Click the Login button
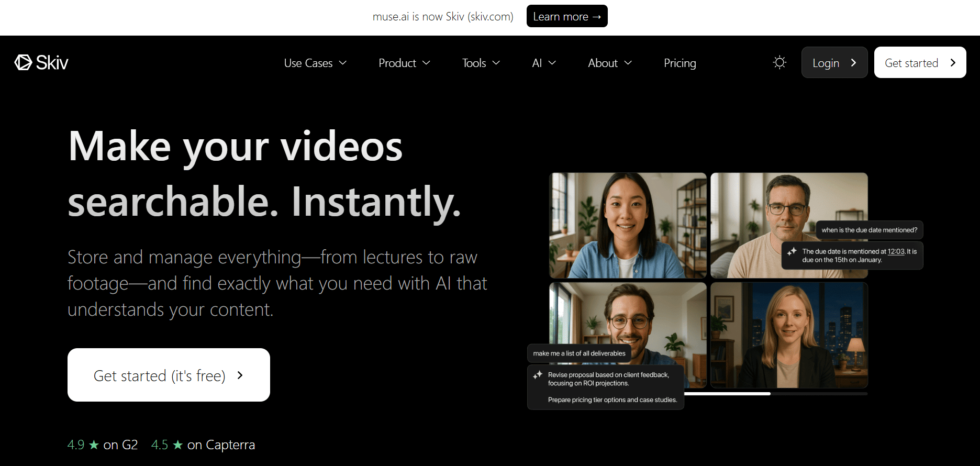The image size is (980, 466). click(x=834, y=62)
